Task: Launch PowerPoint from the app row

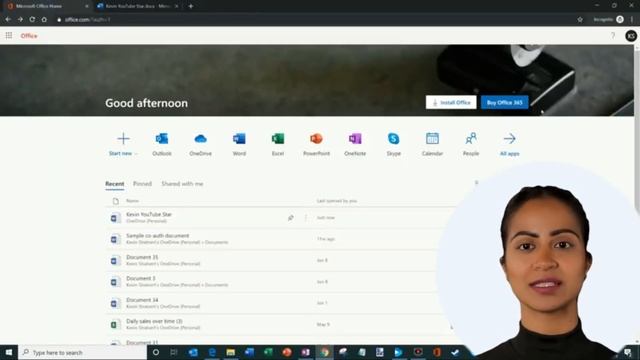Action: click(x=316, y=144)
